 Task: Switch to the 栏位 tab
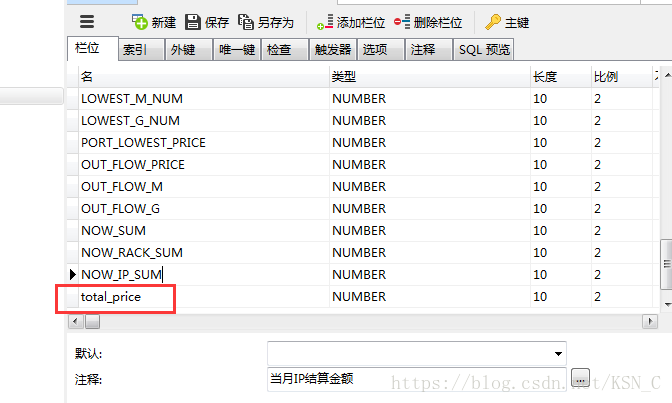pos(93,48)
